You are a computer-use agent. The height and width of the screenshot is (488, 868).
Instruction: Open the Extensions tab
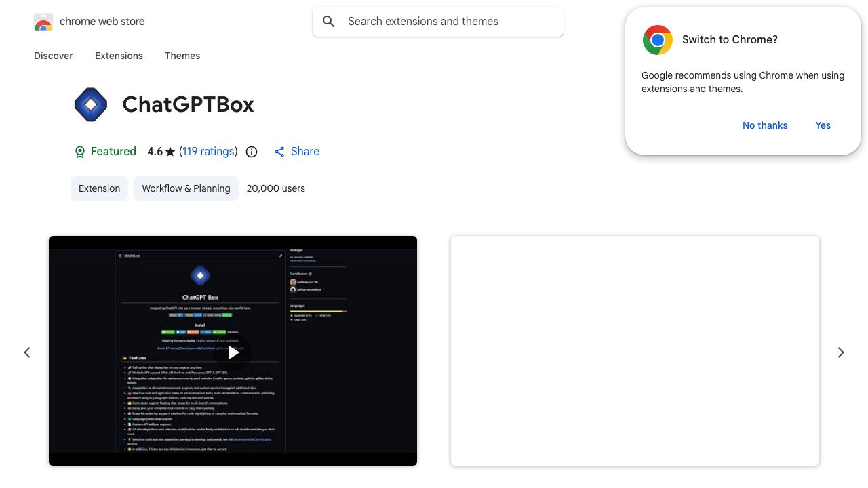coord(119,56)
